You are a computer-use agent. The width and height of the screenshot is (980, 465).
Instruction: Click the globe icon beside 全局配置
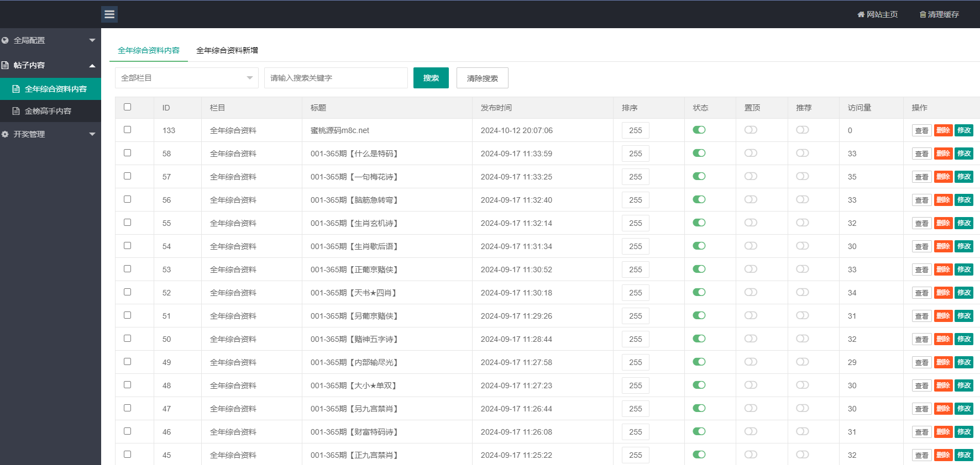click(x=5, y=40)
